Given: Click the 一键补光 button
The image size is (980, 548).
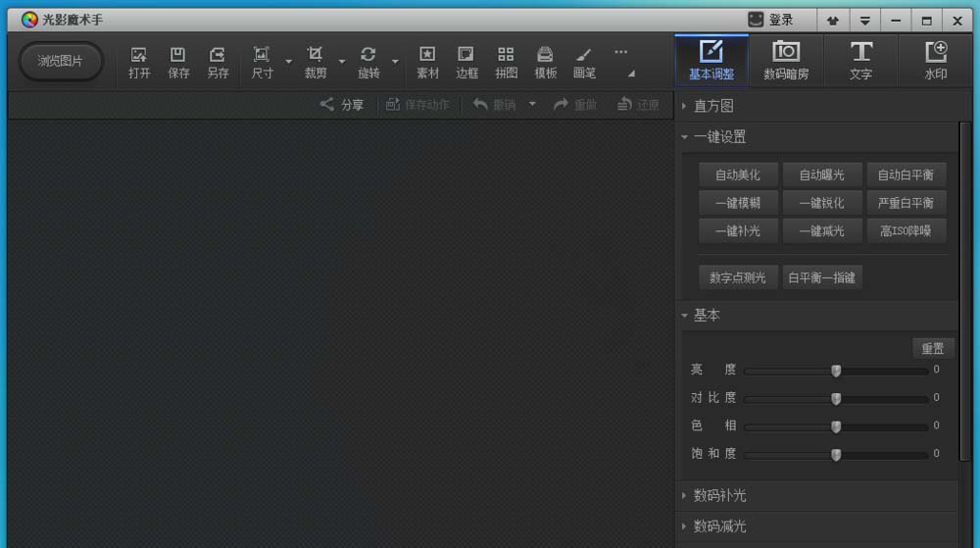Looking at the screenshot, I should click(738, 231).
